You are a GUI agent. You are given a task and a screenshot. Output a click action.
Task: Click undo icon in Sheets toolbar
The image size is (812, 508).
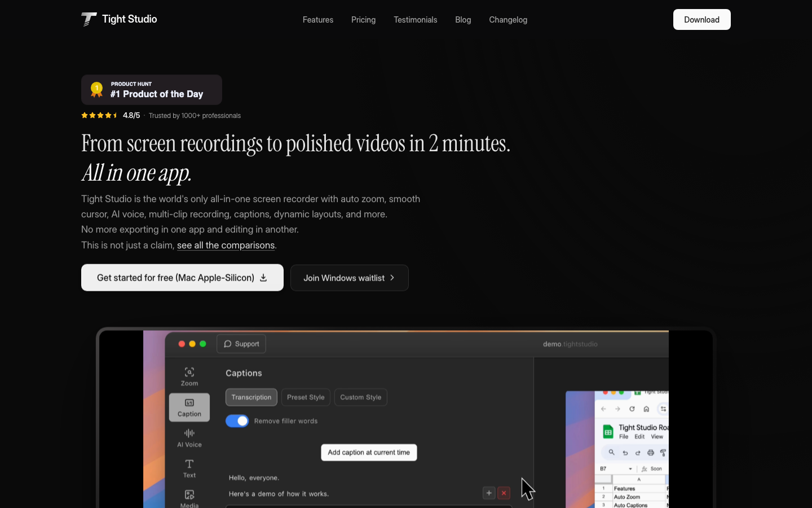pyautogui.click(x=625, y=453)
